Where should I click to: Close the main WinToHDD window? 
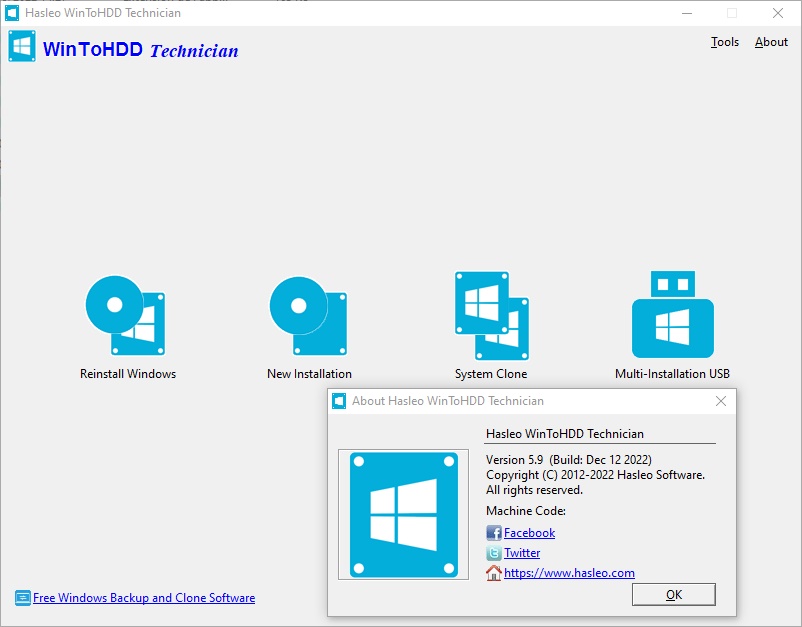(778, 13)
